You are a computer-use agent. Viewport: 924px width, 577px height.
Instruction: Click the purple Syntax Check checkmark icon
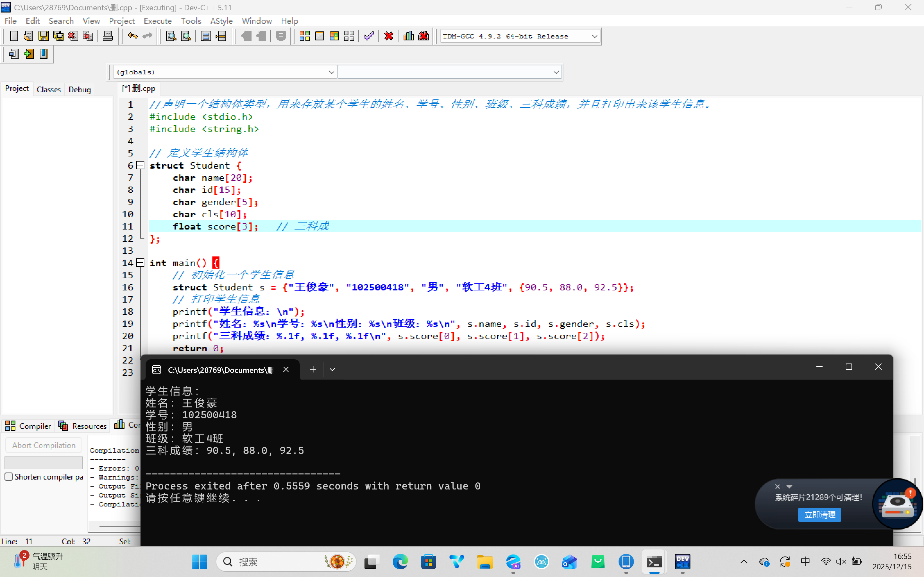tap(369, 36)
